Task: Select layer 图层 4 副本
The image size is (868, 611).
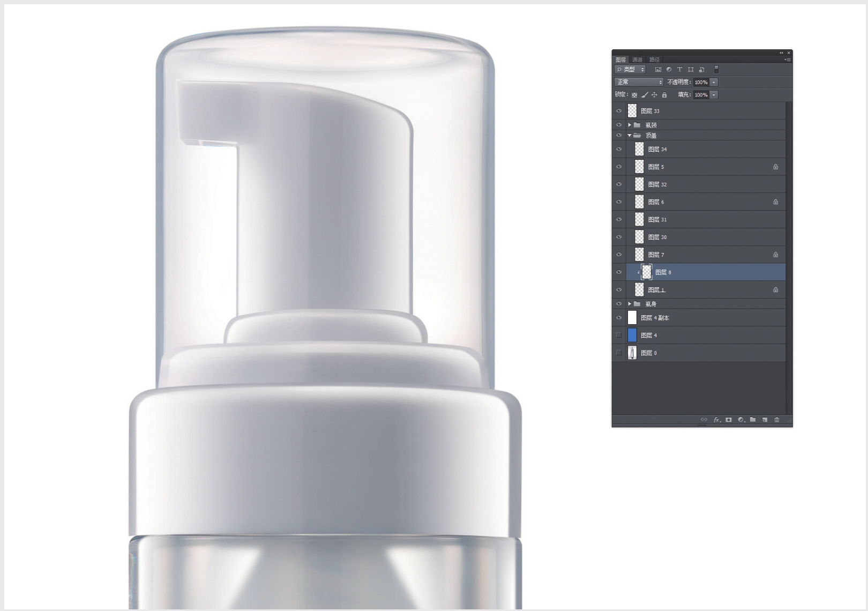Action: 697,318
